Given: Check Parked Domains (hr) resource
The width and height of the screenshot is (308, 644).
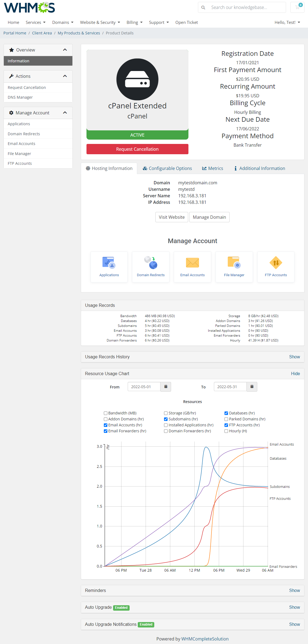Looking at the screenshot, I should click(226, 419).
